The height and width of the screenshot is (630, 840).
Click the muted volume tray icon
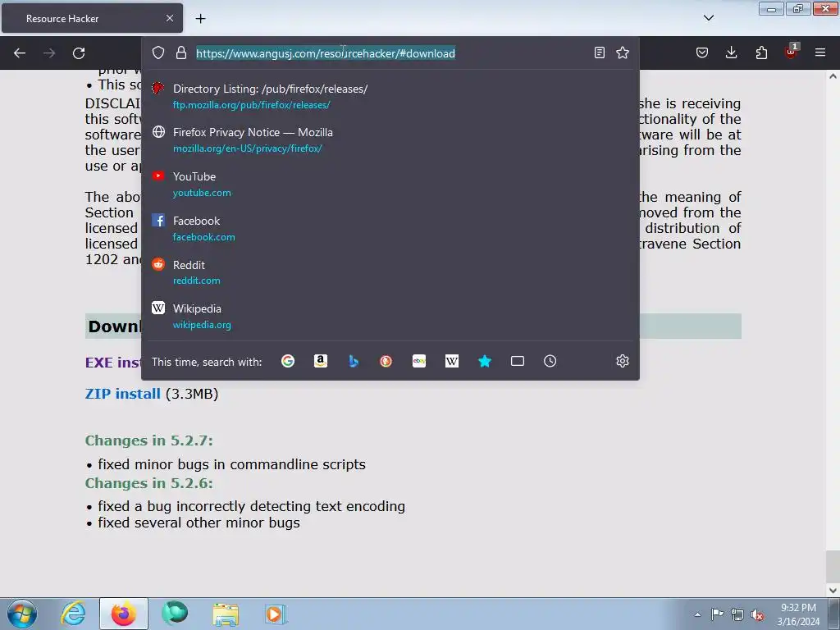[x=757, y=614]
